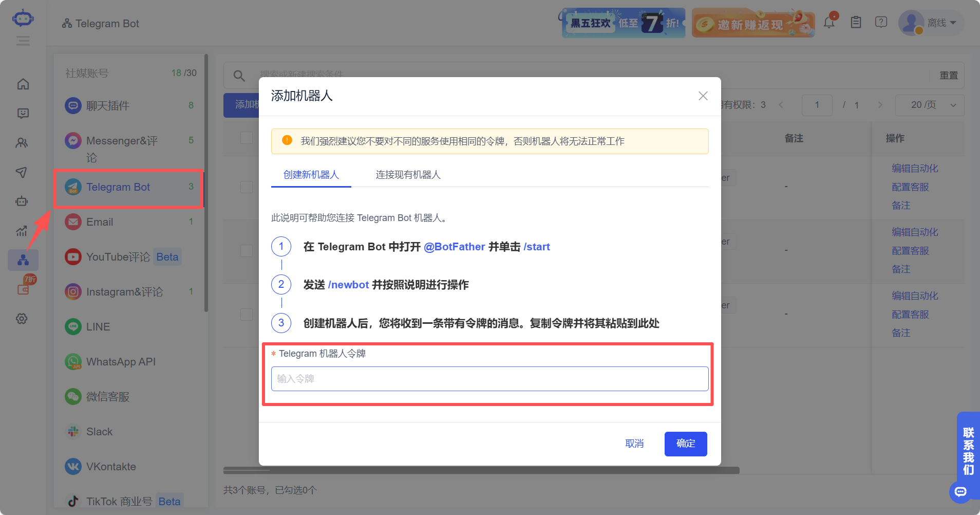Image resolution: width=980 pixels, height=515 pixels.
Task: Open 备注 in the third row
Action: point(901,333)
